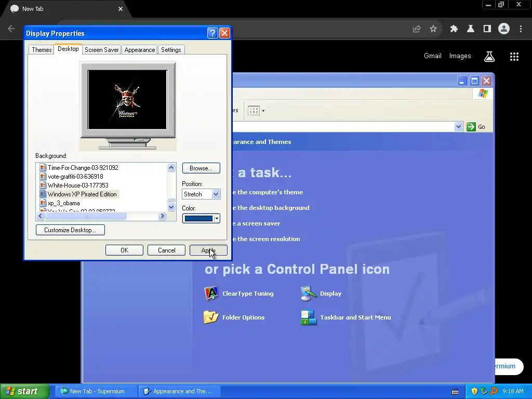The image size is (532, 399).
Task: Select Windows XP Pirated Edition background
Action: [x=82, y=194]
